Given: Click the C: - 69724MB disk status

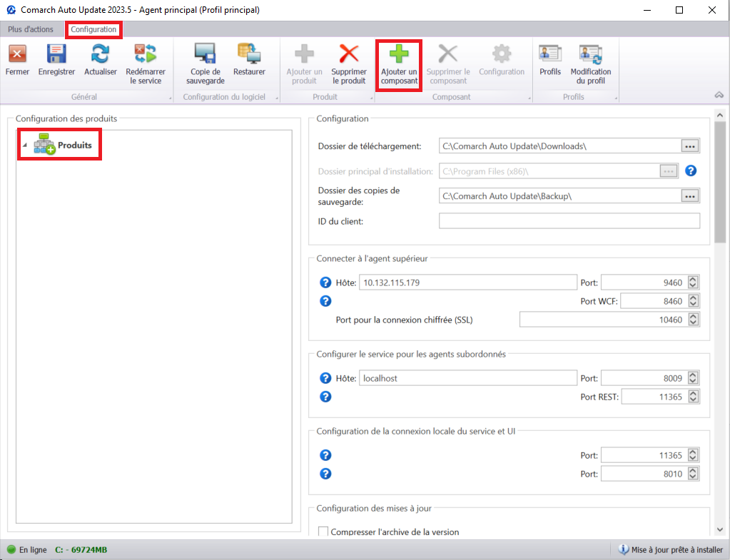Looking at the screenshot, I should point(81,550).
